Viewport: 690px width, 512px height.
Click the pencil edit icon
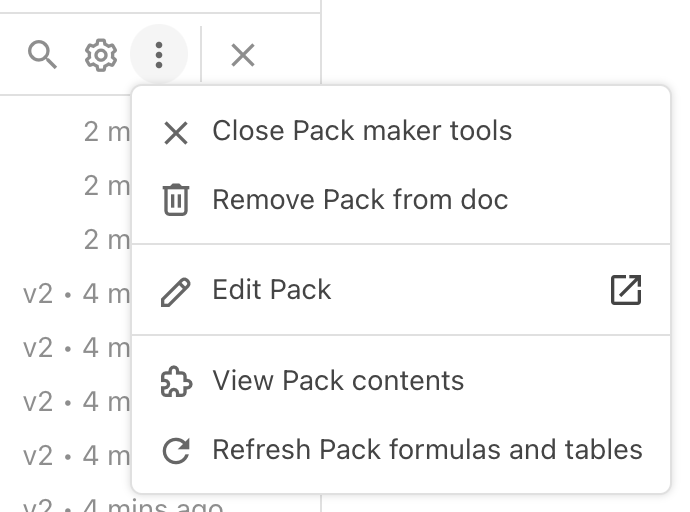176,291
